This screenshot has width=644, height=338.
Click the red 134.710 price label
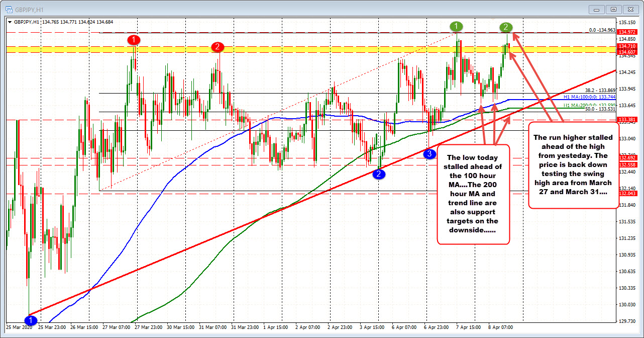(626, 46)
